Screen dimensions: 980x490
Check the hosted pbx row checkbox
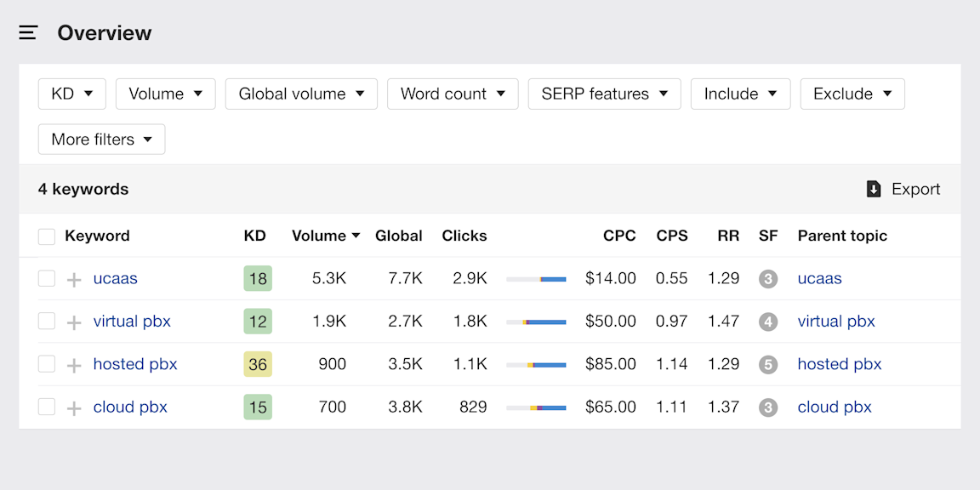(47, 364)
